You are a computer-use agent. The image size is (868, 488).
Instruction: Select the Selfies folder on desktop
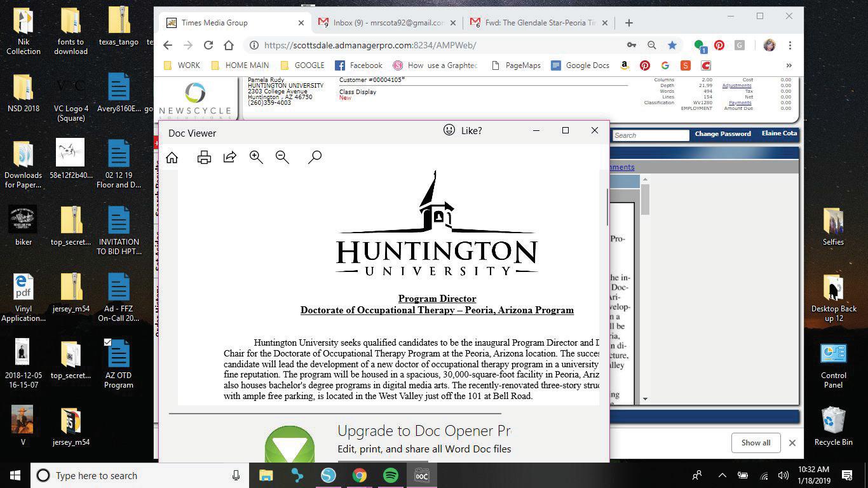click(x=833, y=226)
